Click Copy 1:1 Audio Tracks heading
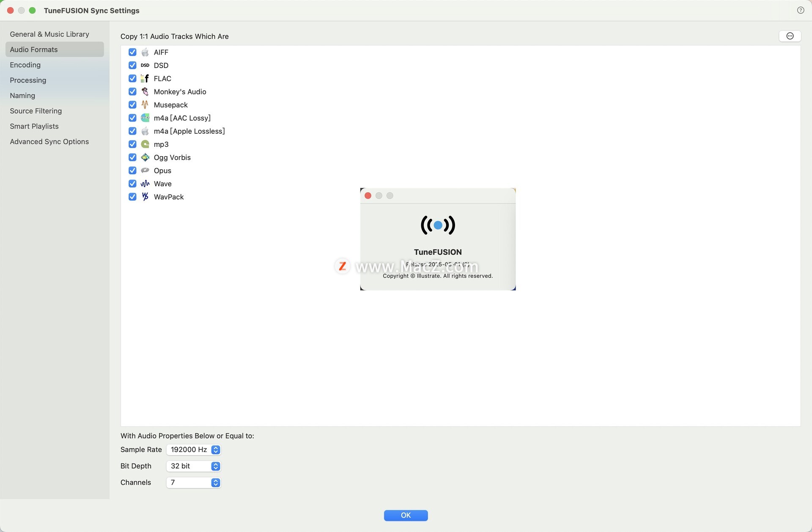Viewport: 812px width, 532px height. click(175, 36)
